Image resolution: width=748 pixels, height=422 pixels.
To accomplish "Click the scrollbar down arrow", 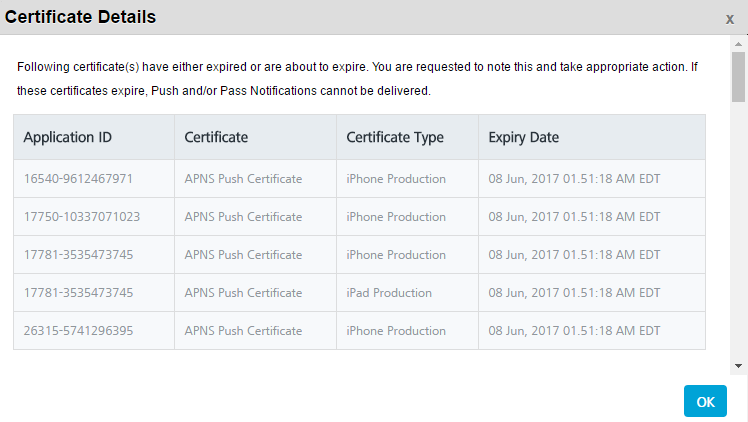I will (x=738, y=366).
